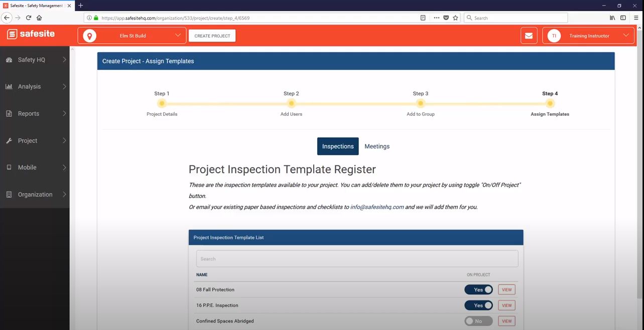Select the Safesite browser tab
This screenshot has width=644, height=330.
37,6
